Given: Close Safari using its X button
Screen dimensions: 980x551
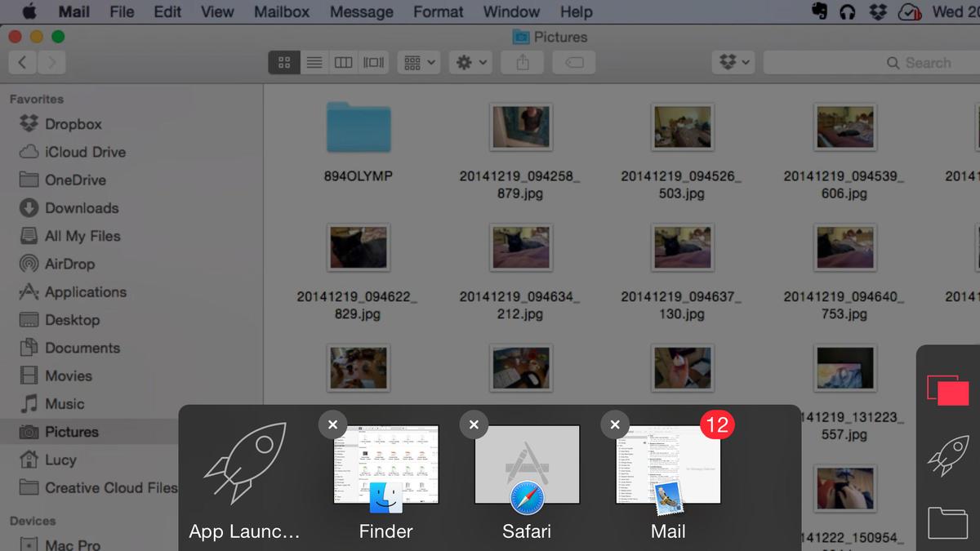Looking at the screenshot, I should point(474,424).
